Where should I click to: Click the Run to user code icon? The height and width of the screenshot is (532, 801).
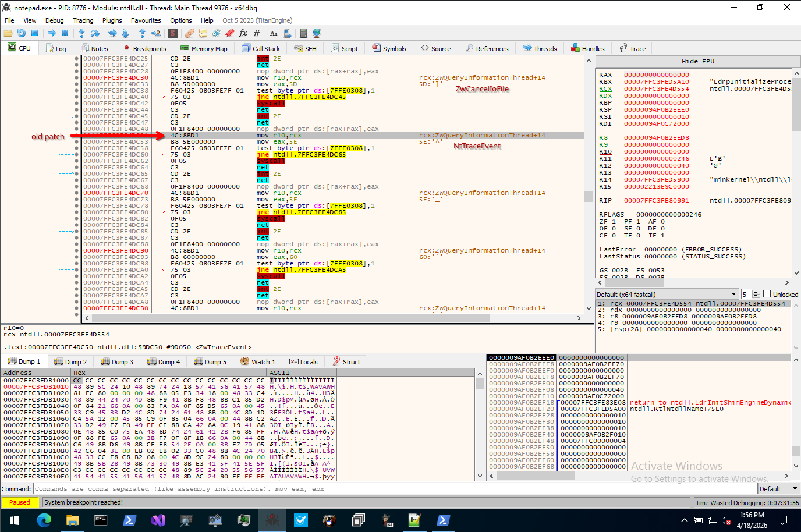[x=155, y=33]
